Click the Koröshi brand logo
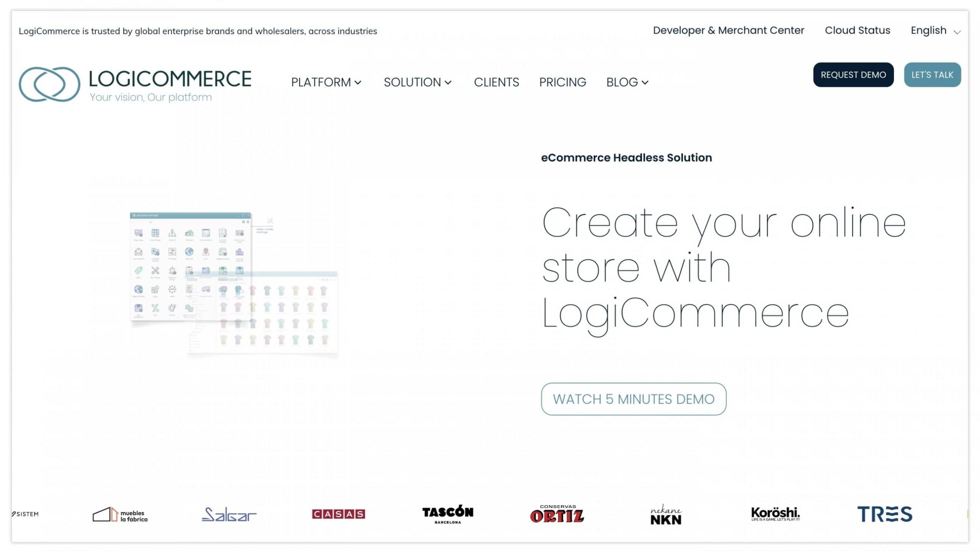The image size is (980, 553). coord(775,514)
